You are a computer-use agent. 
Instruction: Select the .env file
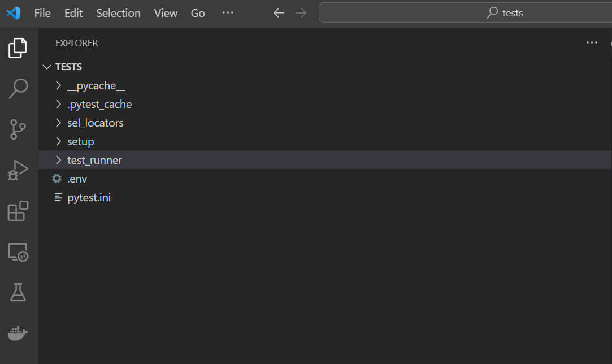tap(77, 179)
